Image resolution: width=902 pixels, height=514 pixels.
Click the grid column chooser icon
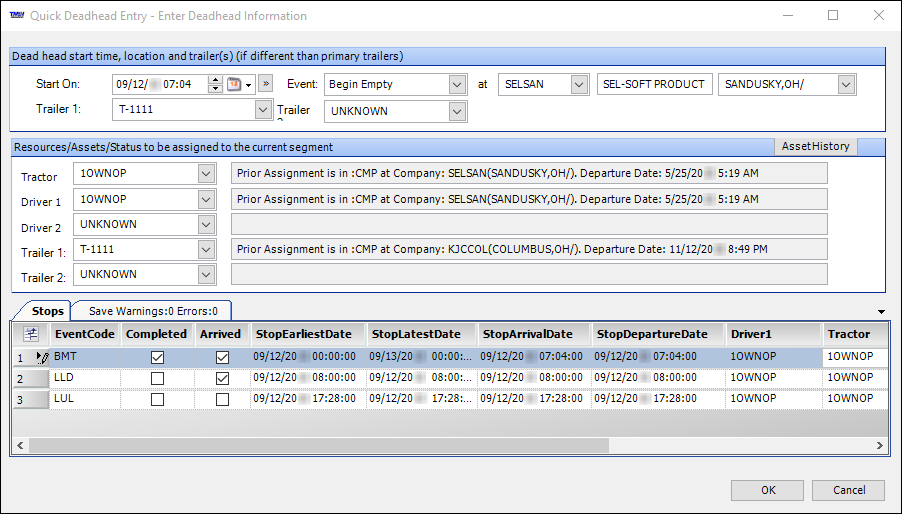31,334
